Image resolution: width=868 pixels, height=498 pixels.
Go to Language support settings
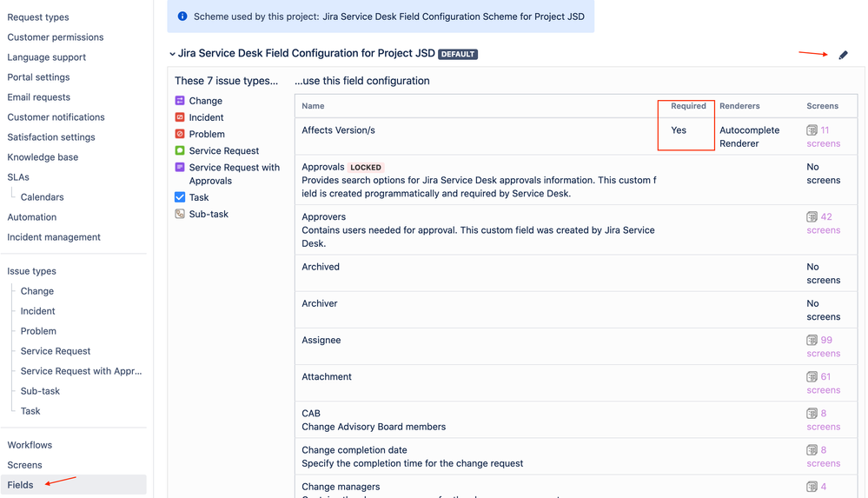point(47,57)
